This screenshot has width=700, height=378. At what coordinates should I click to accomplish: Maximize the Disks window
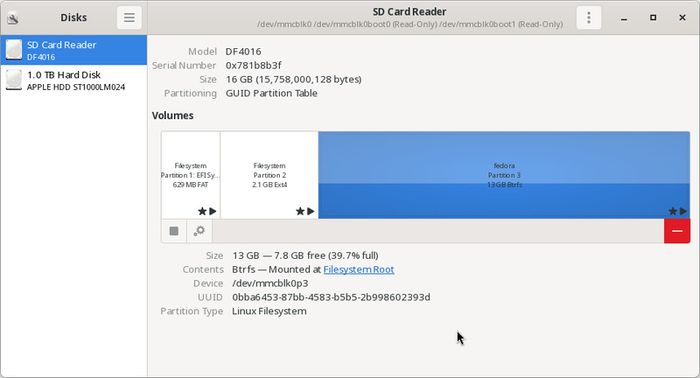coord(653,17)
